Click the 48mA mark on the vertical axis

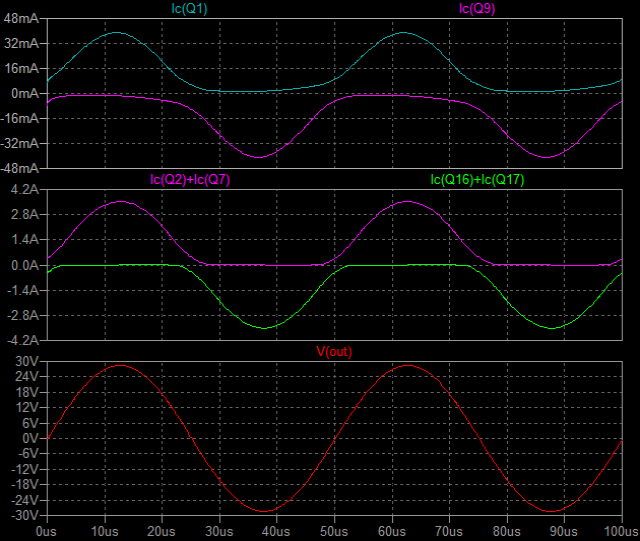(20, 19)
